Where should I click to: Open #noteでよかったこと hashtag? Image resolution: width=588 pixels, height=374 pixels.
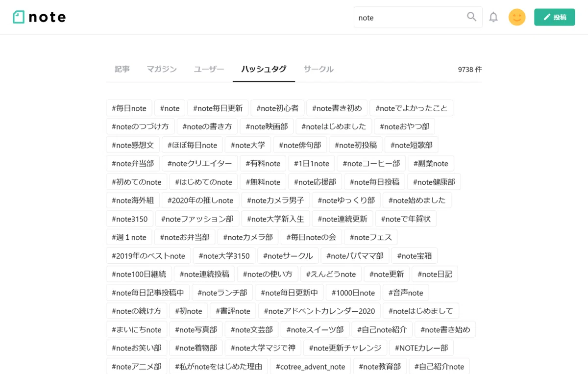(x=412, y=108)
